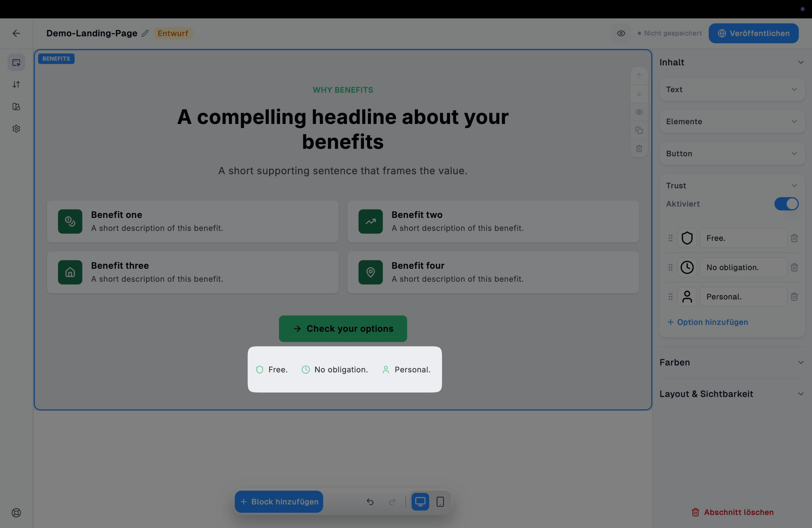
Task: Change the clock icon for No obligation. option
Action: (x=687, y=268)
